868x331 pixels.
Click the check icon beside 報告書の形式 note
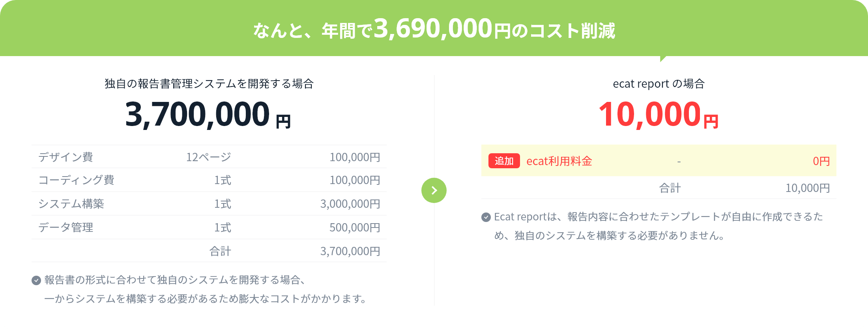[36, 280]
